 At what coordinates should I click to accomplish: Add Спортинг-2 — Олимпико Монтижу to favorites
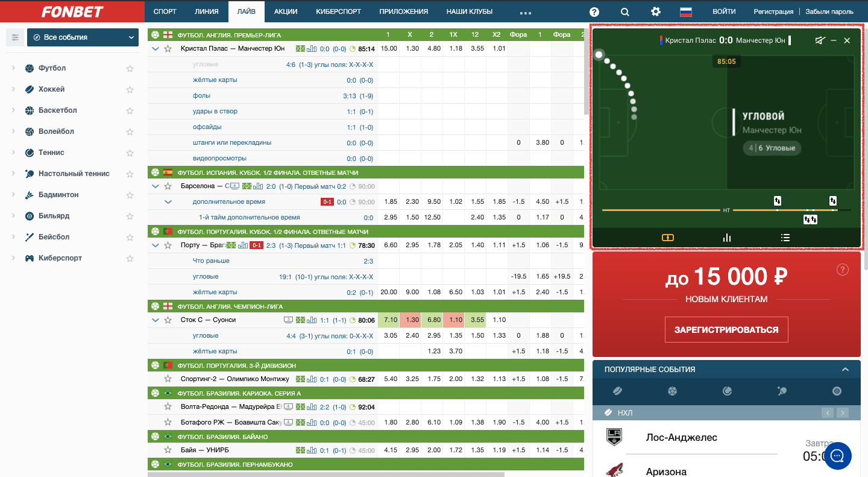click(168, 379)
